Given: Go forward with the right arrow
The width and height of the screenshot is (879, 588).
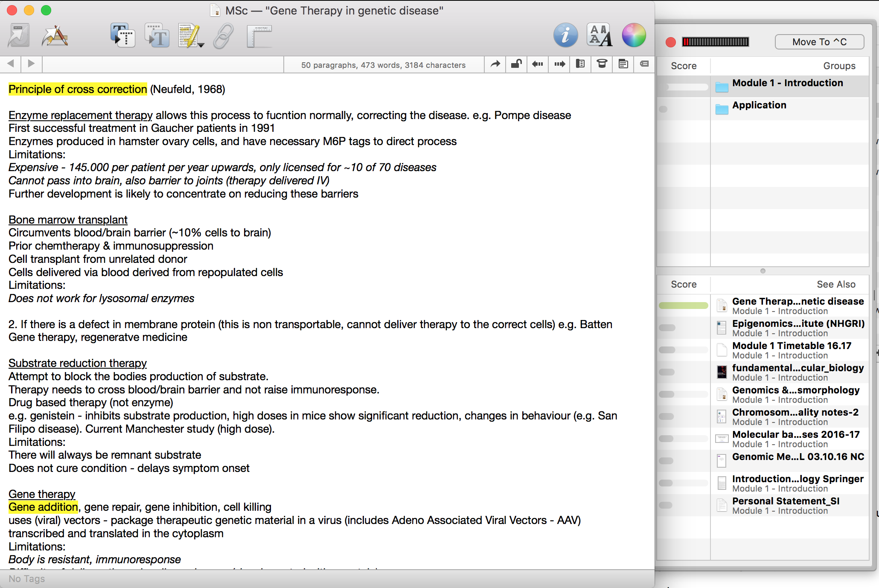Looking at the screenshot, I should pos(31,64).
